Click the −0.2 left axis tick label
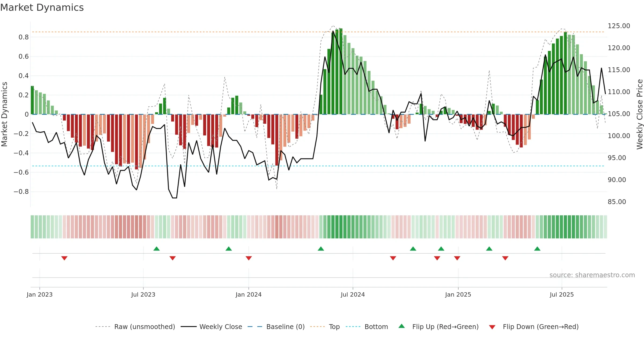This screenshot has width=644, height=362. coord(21,134)
